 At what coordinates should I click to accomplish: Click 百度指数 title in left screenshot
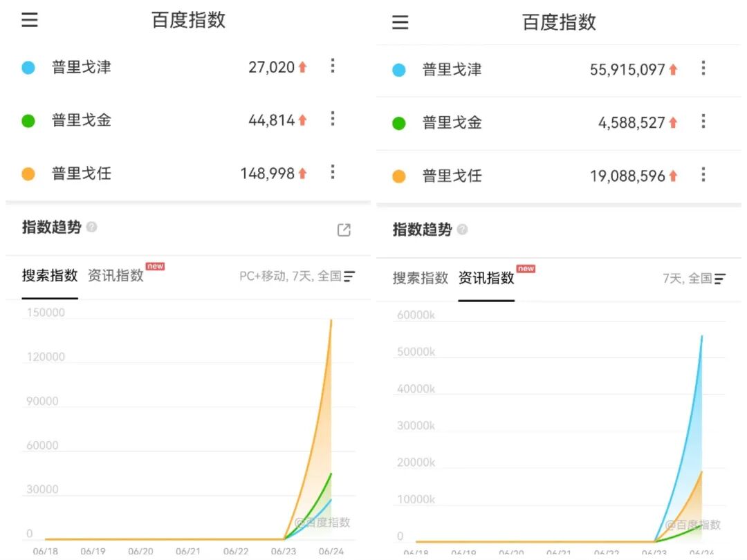188,20
